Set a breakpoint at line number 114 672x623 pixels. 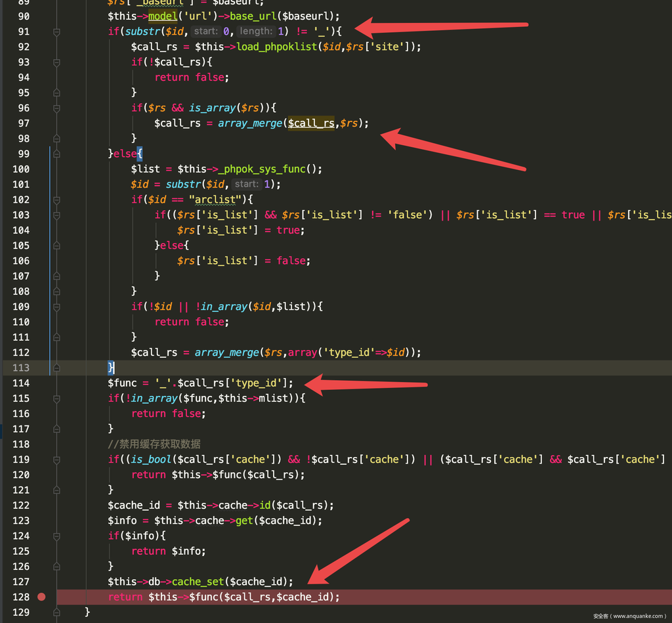tap(41, 383)
